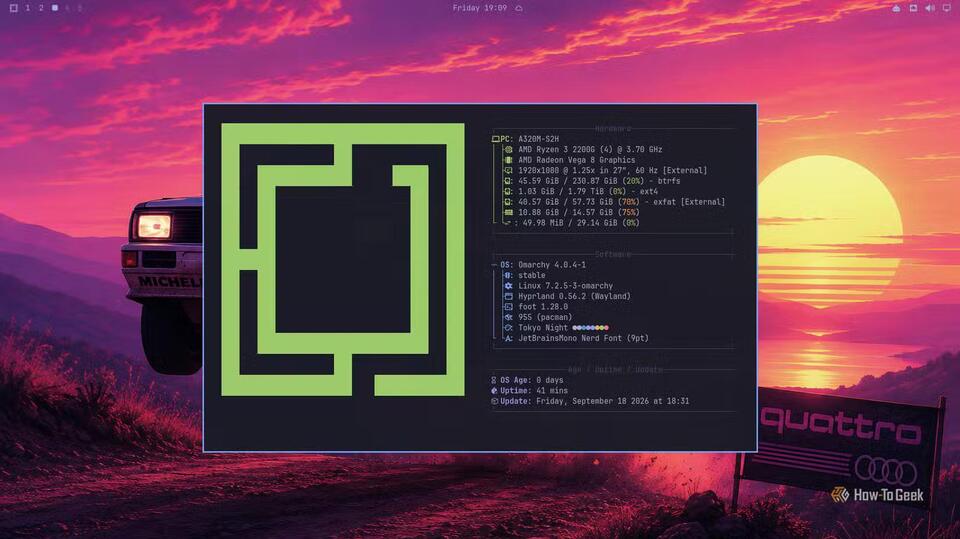
Task: Click the icon beside the Update label
Action: (x=494, y=401)
